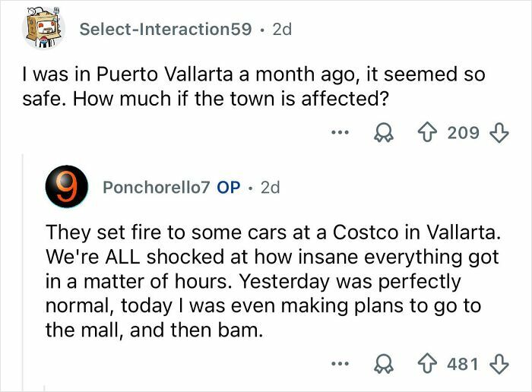Image resolution: width=532 pixels, height=392 pixels.
Task: Open the Select-Interaction59 username profile link
Action: pyautogui.click(x=165, y=30)
